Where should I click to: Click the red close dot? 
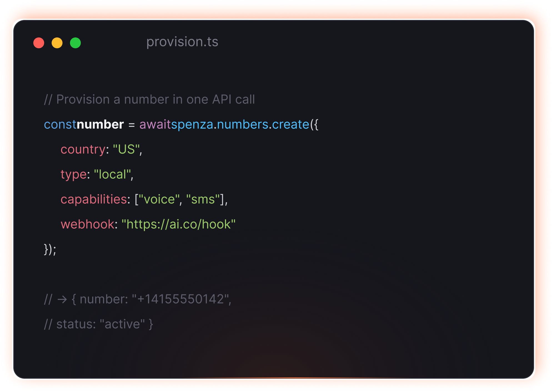[39, 43]
